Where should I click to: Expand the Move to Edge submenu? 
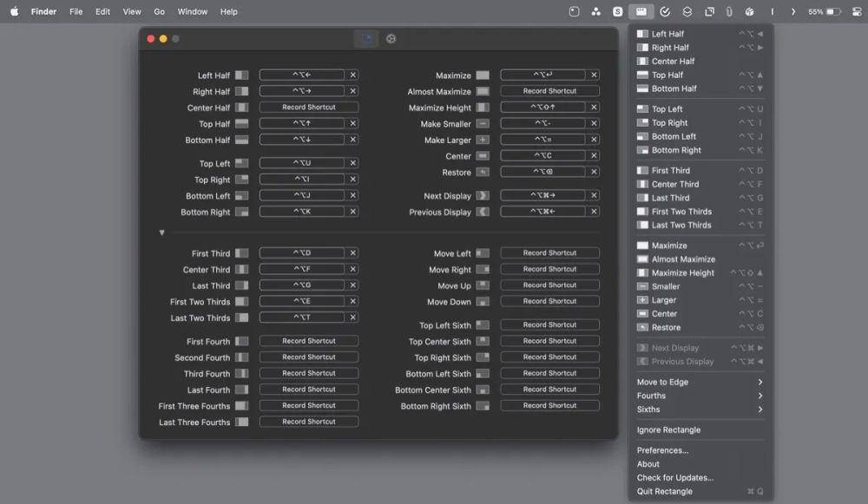point(700,383)
